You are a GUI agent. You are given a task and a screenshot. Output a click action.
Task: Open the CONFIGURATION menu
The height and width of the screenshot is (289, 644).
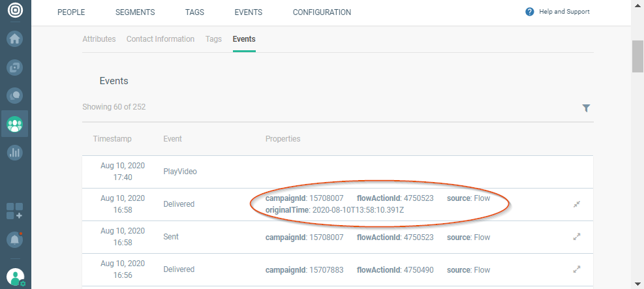(x=322, y=12)
